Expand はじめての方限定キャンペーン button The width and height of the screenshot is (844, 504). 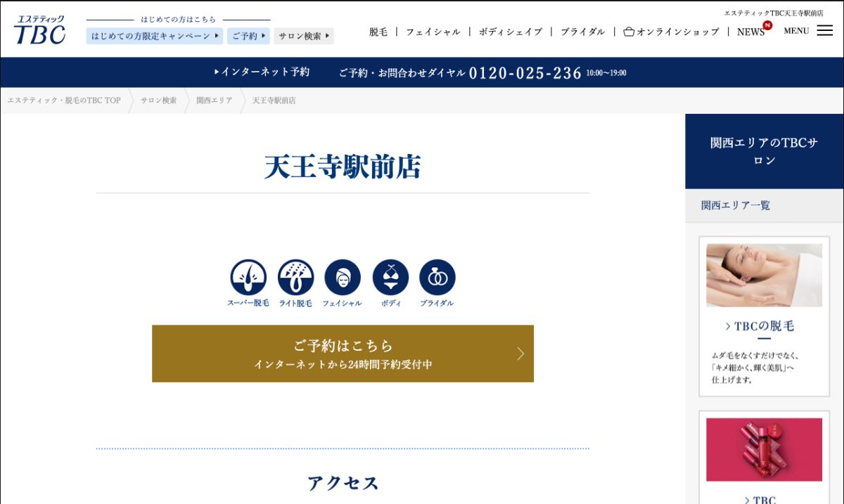[x=155, y=36]
